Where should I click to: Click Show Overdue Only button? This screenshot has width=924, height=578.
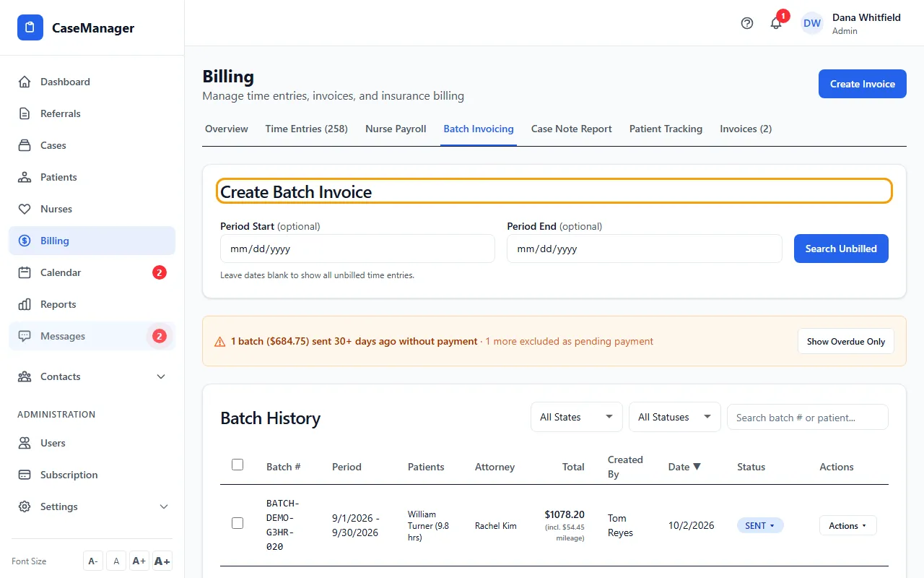click(x=846, y=342)
